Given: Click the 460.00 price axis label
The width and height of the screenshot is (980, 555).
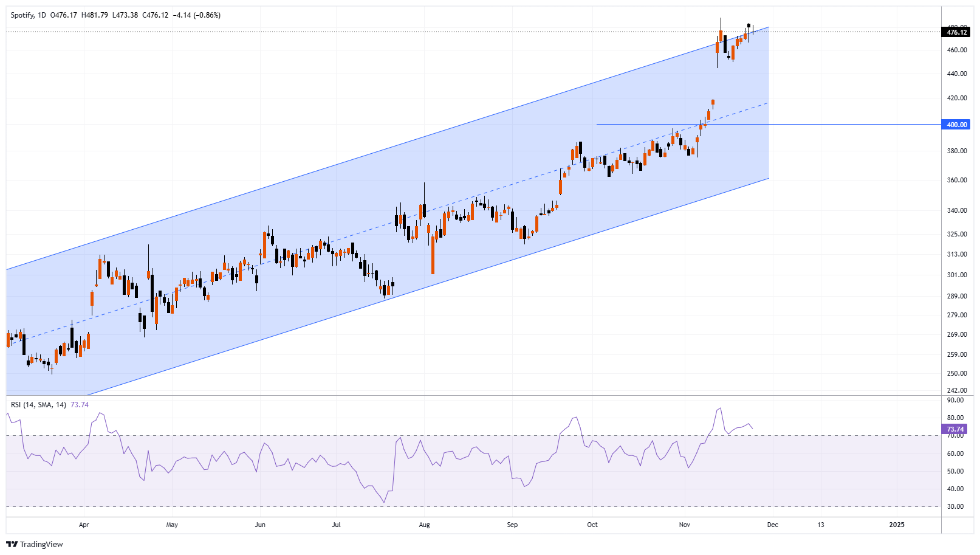Looking at the screenshot, I should pyautogui.click(x=957, y=50).
